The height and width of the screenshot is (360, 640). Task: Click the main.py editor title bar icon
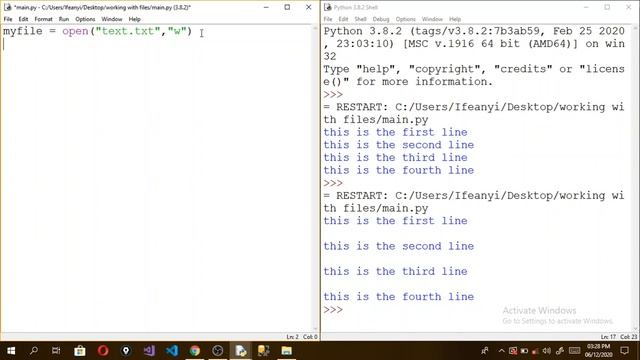(x=7, y=7)
